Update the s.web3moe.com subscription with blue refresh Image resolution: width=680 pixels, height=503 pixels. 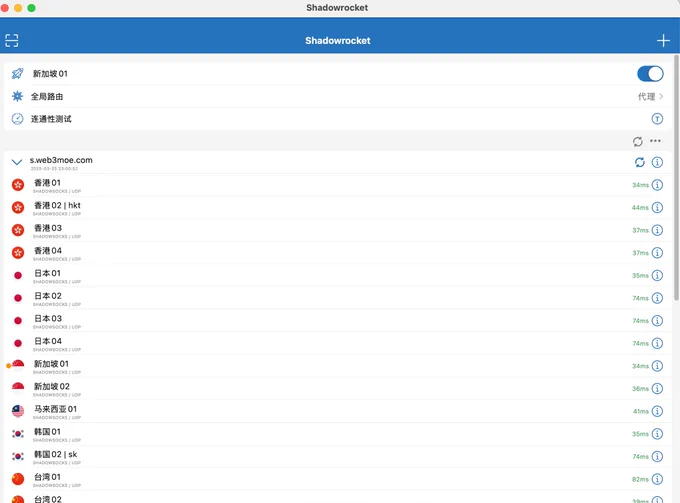pyautogui.click(x=639, y=162)
